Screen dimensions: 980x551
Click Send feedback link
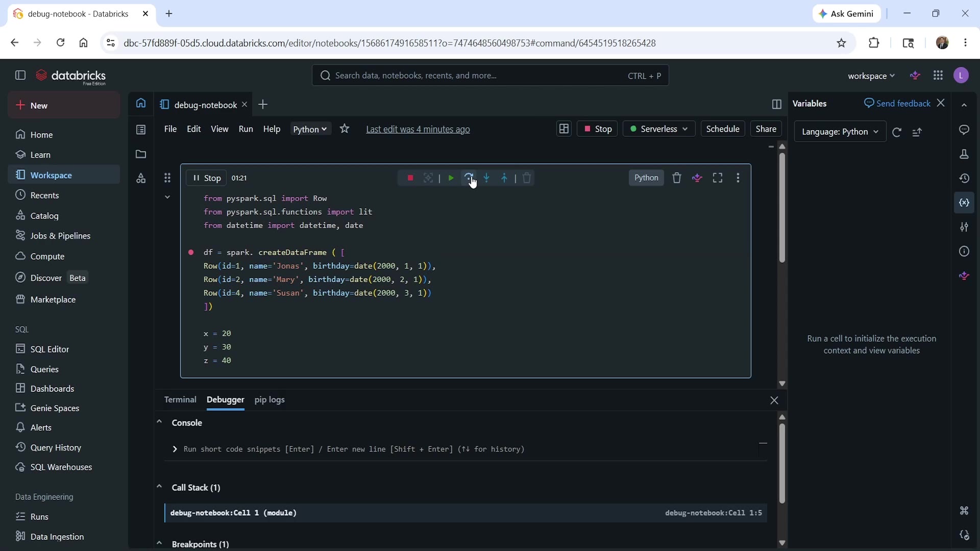pyautogui.click(x=897, y=104)
